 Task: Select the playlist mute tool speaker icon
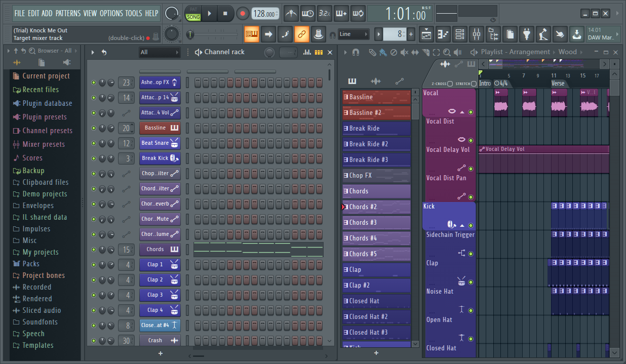(404, 52)
